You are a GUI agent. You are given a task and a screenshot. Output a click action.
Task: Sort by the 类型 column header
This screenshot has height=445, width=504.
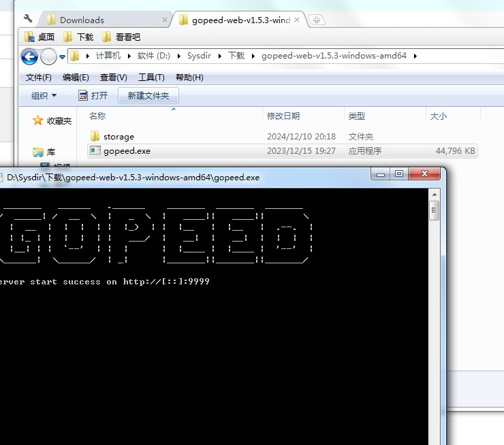(357, 116)
